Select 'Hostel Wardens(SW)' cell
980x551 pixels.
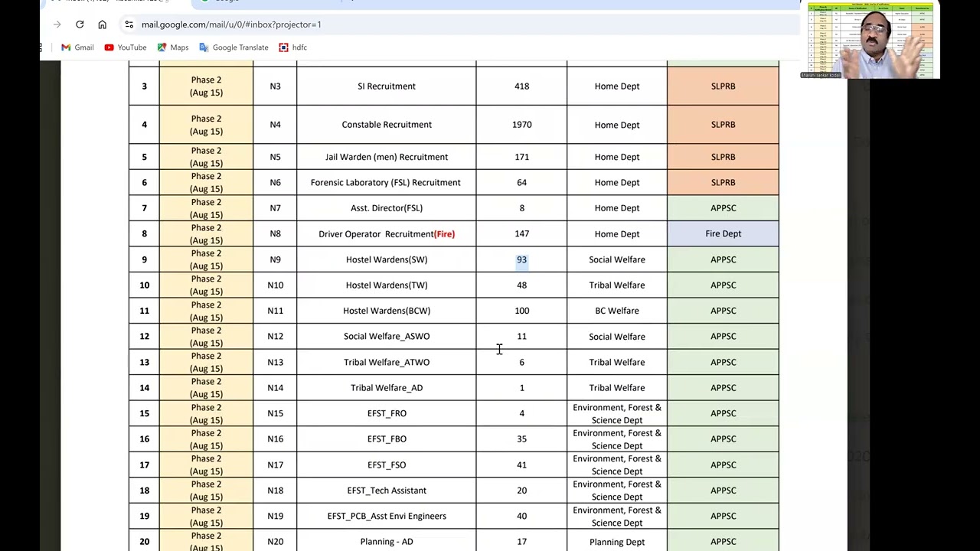387,259
